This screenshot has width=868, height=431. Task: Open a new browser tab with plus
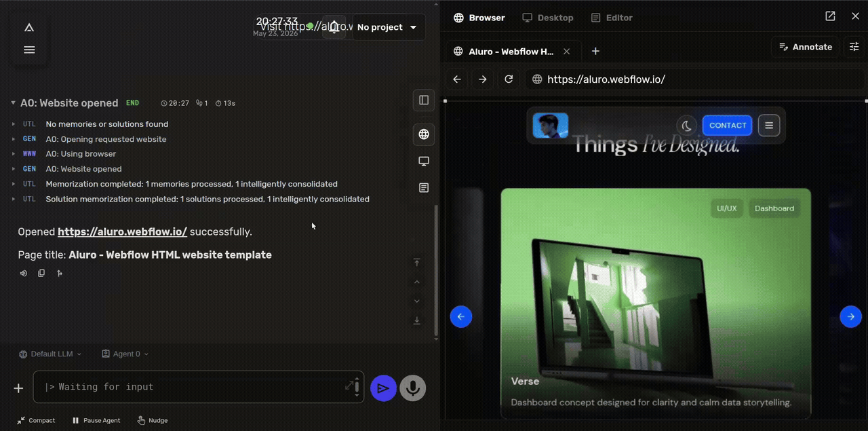coord(595,51)
